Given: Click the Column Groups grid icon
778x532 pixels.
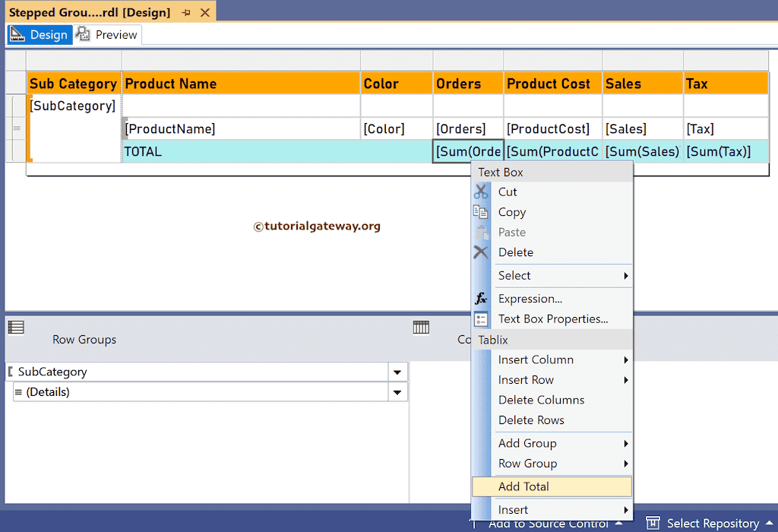Looking at the screenshot, I should (x=421, y=327).
